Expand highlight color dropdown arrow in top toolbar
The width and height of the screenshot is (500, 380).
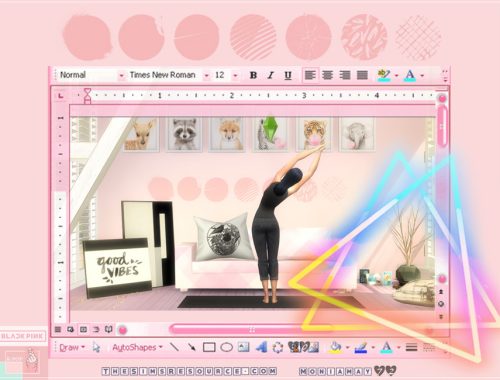[x=397, y=76]
